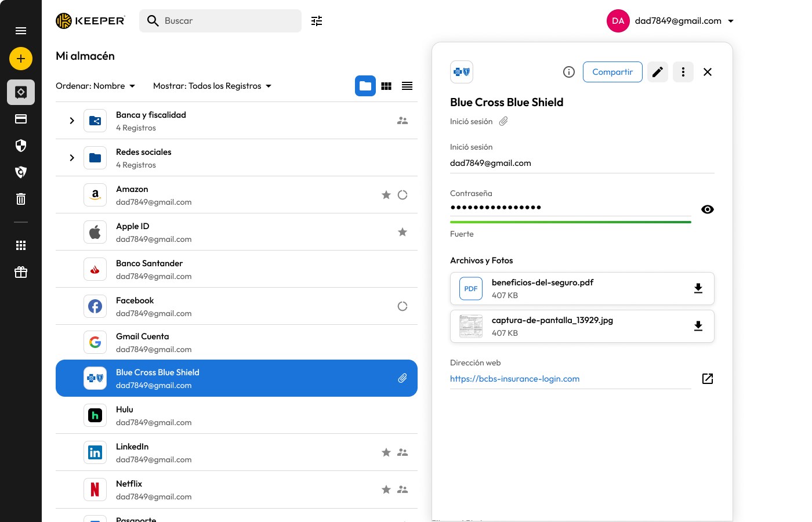Image resolution: width=812 pixels, height=522 pixels.
Task: Click the Buscar search field
Action: 220,21
